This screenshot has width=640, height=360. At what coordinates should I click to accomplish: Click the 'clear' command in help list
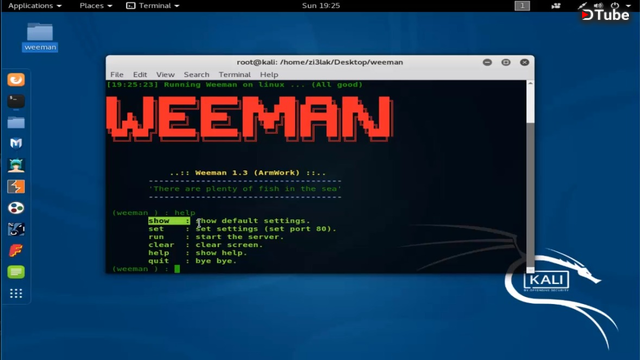pyautogui.click(x=161, y=245)
